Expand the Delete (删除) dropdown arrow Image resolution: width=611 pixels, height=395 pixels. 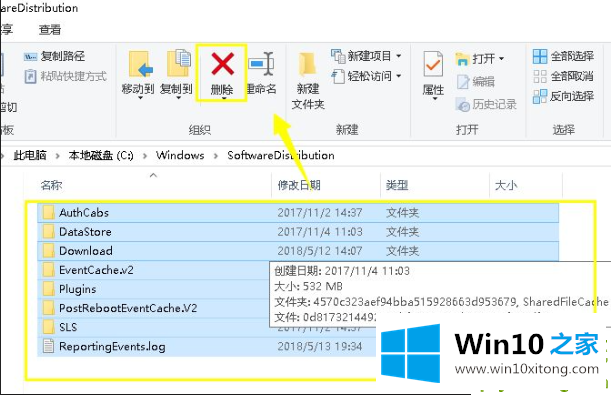[x=224, y=99]
